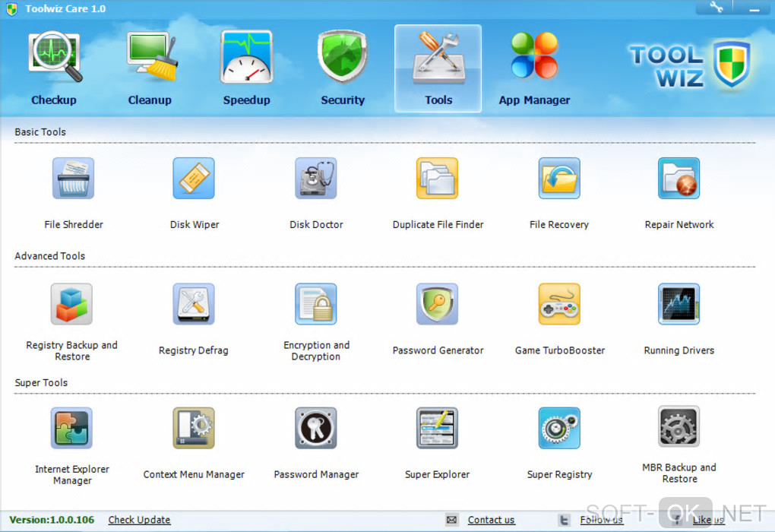Click the Check Update link
Viewport: 775px width, 532px height.
pos(139,520)
